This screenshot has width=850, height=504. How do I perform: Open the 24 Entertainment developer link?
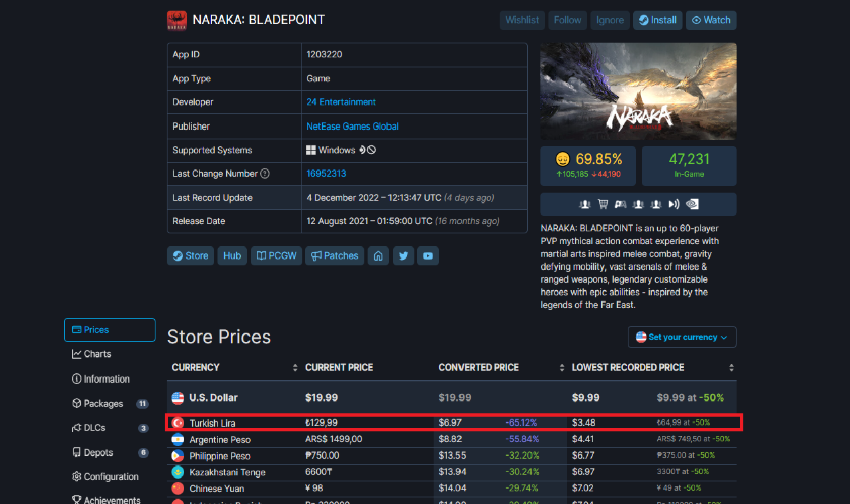341,102
